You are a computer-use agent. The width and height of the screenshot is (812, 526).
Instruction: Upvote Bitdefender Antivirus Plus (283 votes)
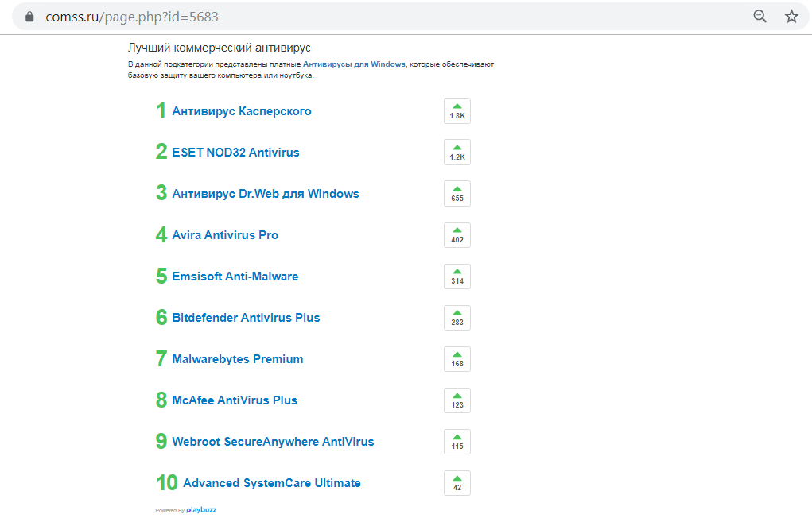pos(457,318)
